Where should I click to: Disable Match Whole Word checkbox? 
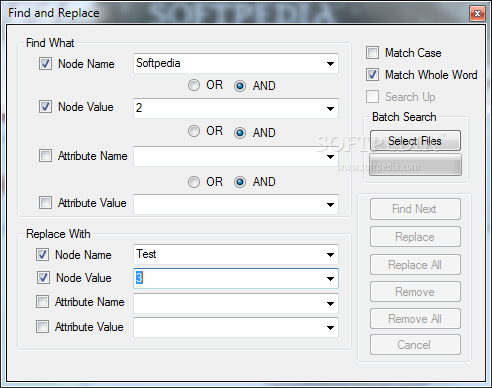(x=372, y=75)
